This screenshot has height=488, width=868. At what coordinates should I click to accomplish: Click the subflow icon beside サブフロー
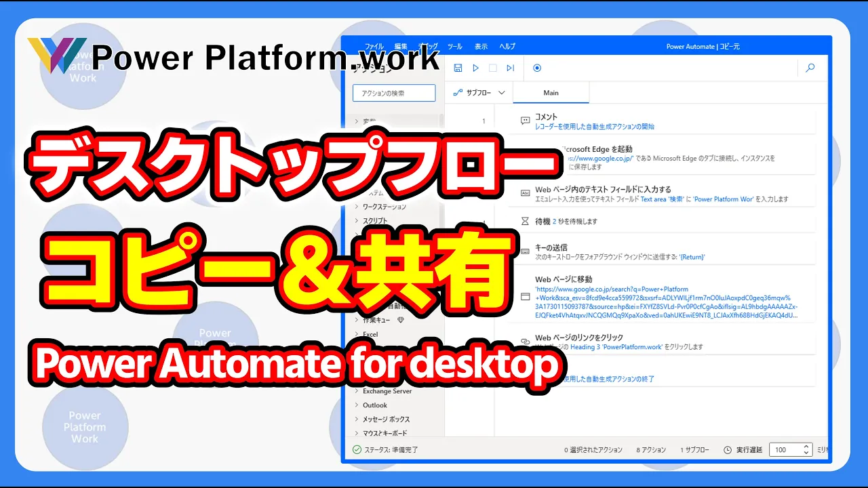[x=458, y=92]
